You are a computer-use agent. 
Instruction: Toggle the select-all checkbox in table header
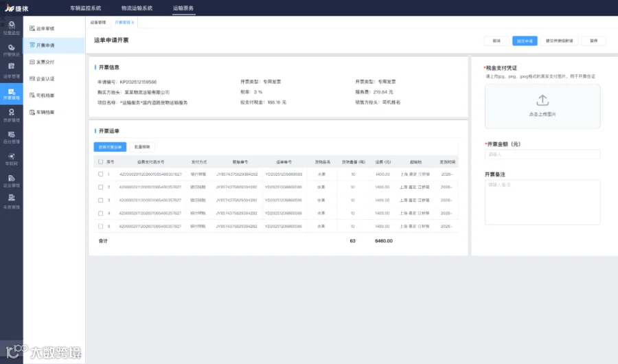(100, 161)
